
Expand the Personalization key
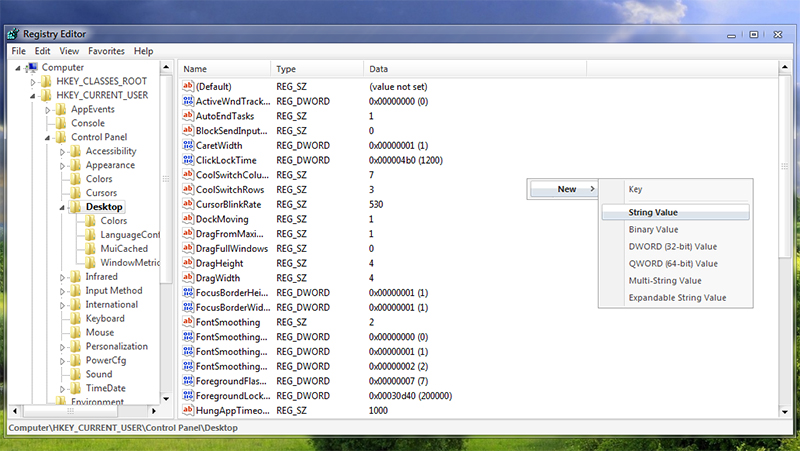(62, 347)
